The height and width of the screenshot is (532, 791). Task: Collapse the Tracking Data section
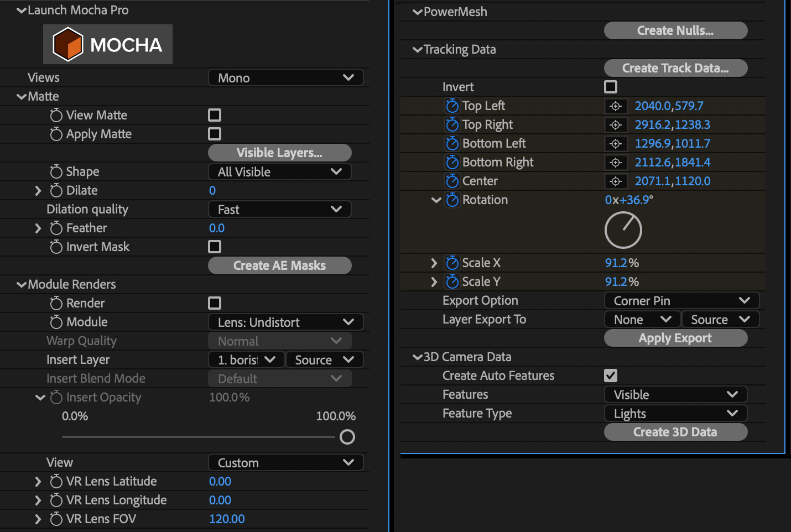click(418, 50)
